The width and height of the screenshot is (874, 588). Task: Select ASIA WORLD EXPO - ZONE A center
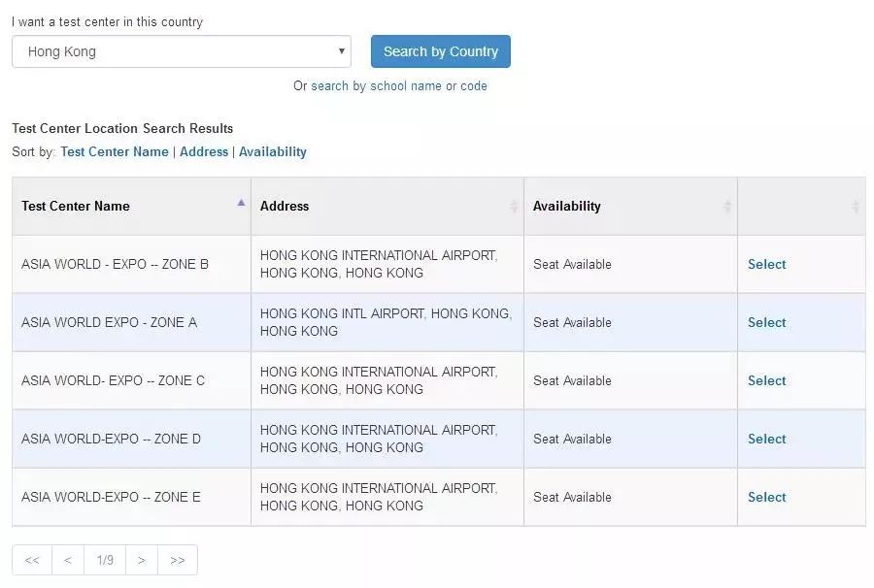(x=766, y=322)
